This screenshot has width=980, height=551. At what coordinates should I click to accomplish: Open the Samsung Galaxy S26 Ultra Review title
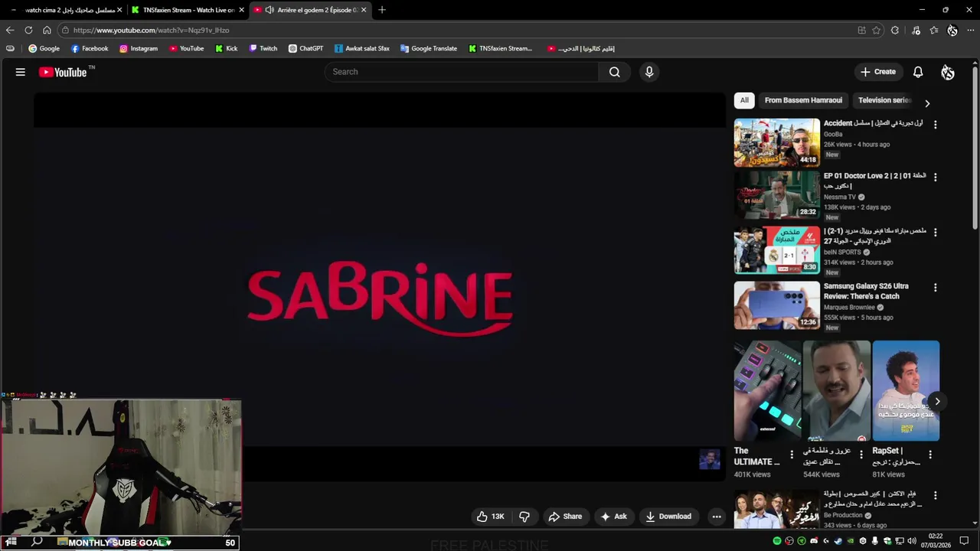[866, 291]
